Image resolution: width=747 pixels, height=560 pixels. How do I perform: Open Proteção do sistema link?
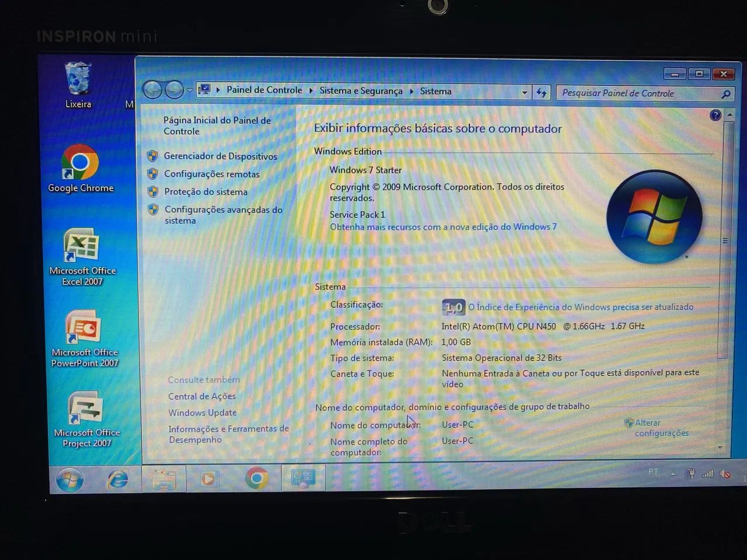[x=205, y=191]
